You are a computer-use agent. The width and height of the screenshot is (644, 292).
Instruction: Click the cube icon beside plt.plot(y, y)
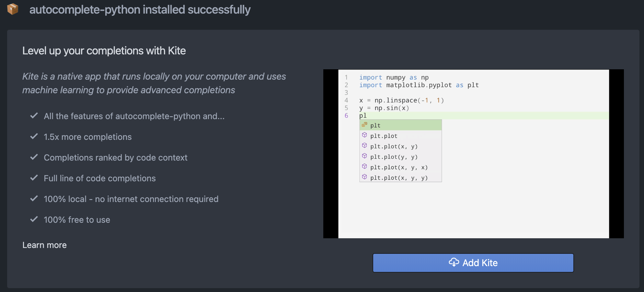click(x=364, y=156)
